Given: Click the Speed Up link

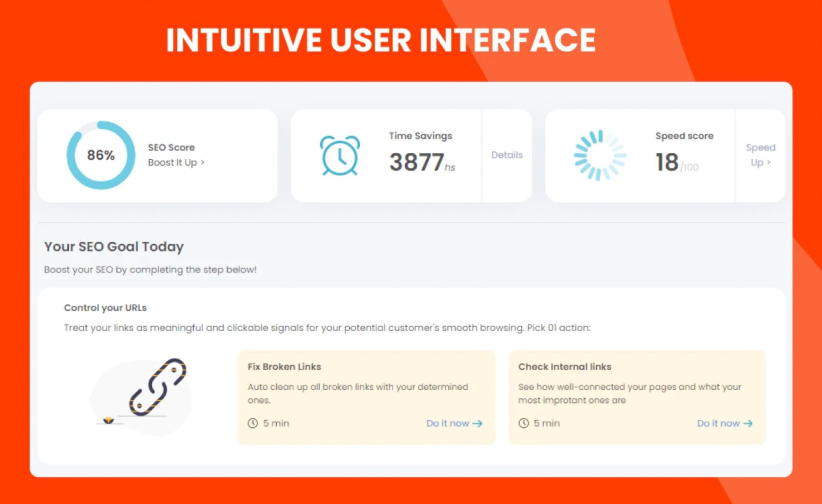Looking at the screenshot, I should (x=760, y=155).
